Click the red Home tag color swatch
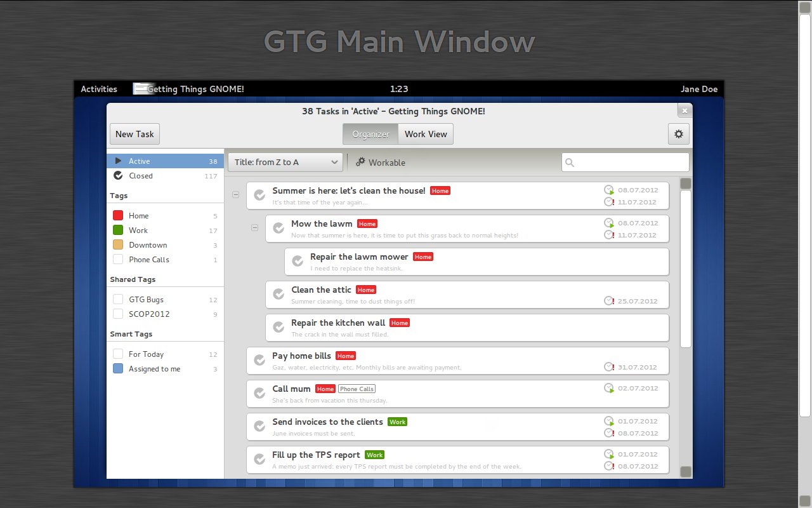Viewport: 812px width, 508px height. [118, 216]
